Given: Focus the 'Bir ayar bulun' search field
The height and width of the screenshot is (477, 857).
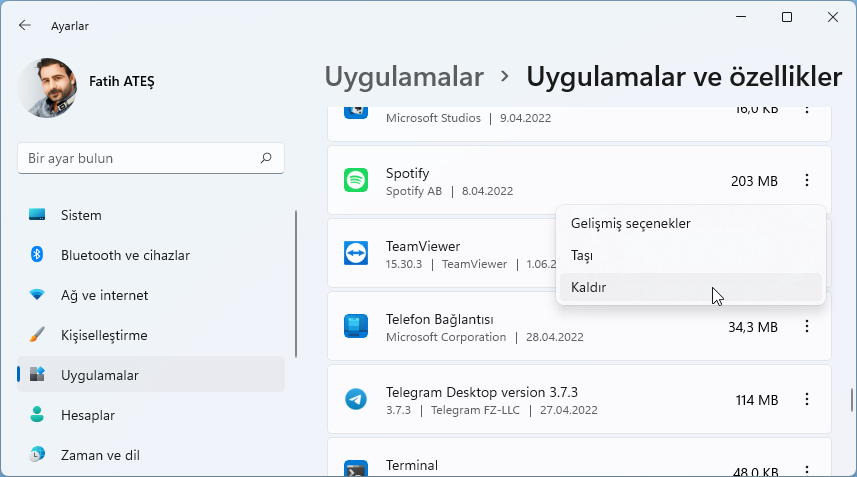Looking at the screenshot, I should tap(151, 158).
